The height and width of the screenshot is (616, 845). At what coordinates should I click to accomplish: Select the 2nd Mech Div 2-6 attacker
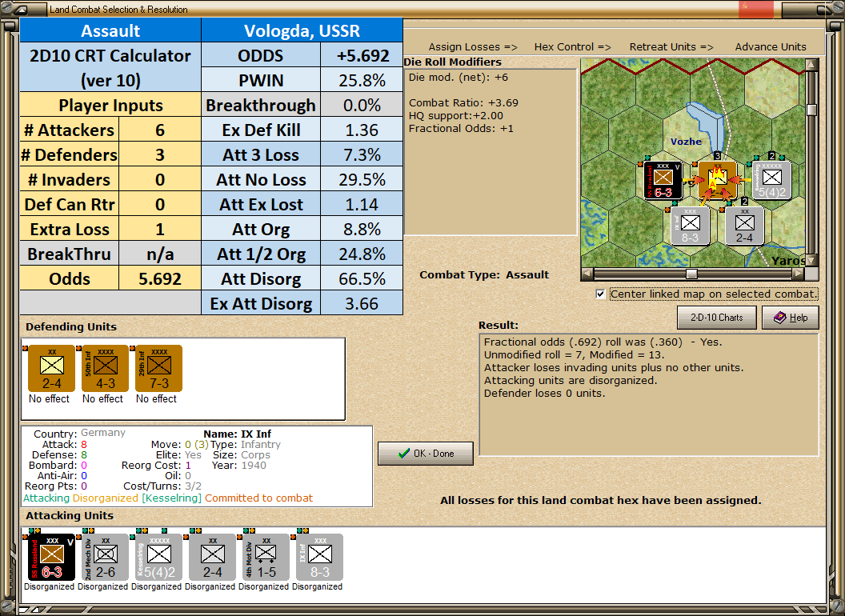tap(105, 558)
